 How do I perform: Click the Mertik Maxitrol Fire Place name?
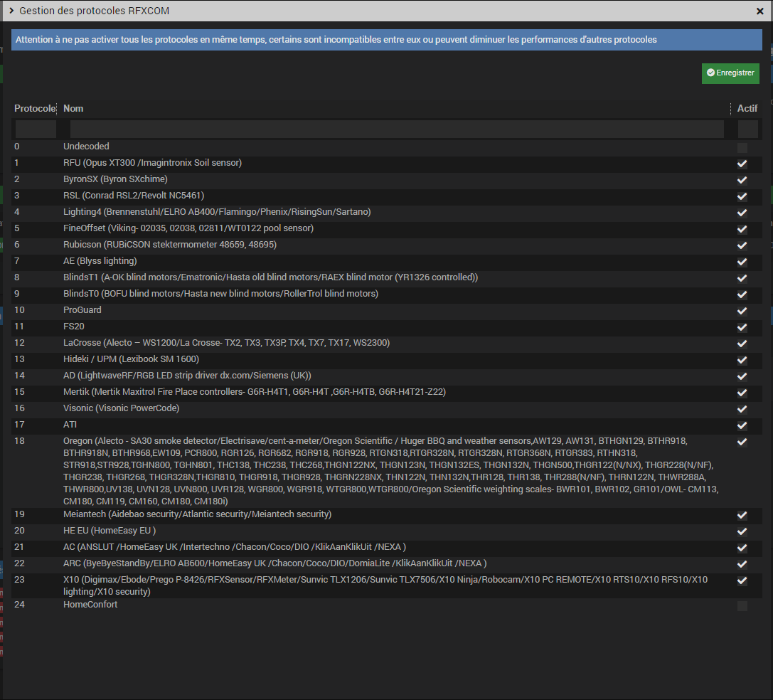pos(255,392)
